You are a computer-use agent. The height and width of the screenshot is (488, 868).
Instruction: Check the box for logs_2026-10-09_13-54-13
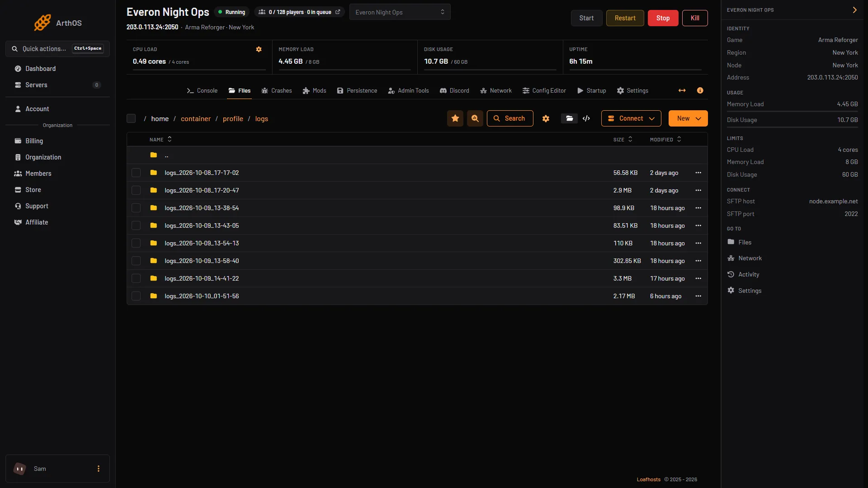136,243
